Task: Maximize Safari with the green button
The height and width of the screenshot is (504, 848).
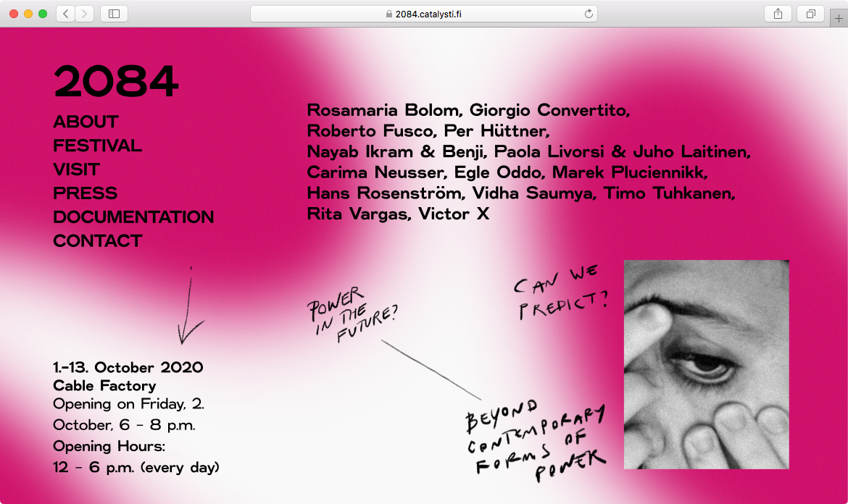Action: click(x=43, y=14)
